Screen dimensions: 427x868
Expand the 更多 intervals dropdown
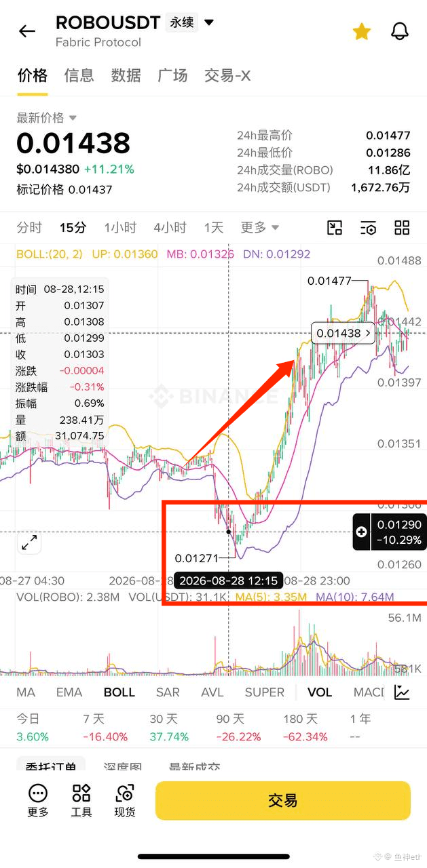(x=260, y=227)
